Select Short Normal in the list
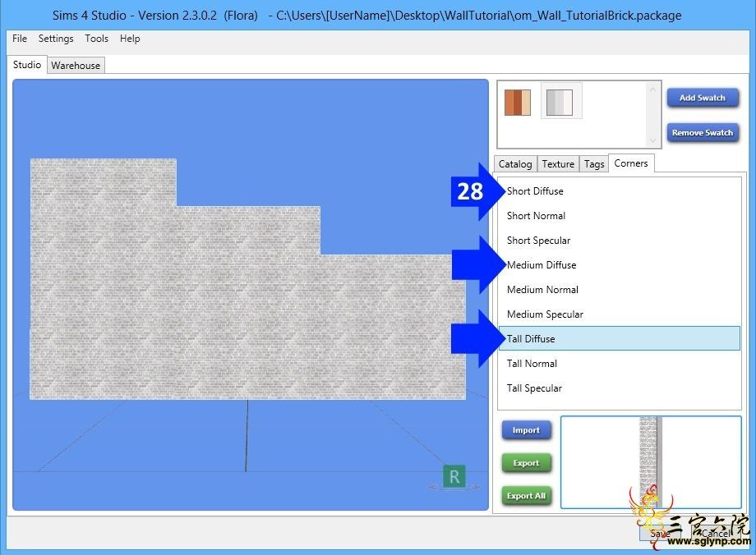756x555 pixels. click(x=619, y=216)
